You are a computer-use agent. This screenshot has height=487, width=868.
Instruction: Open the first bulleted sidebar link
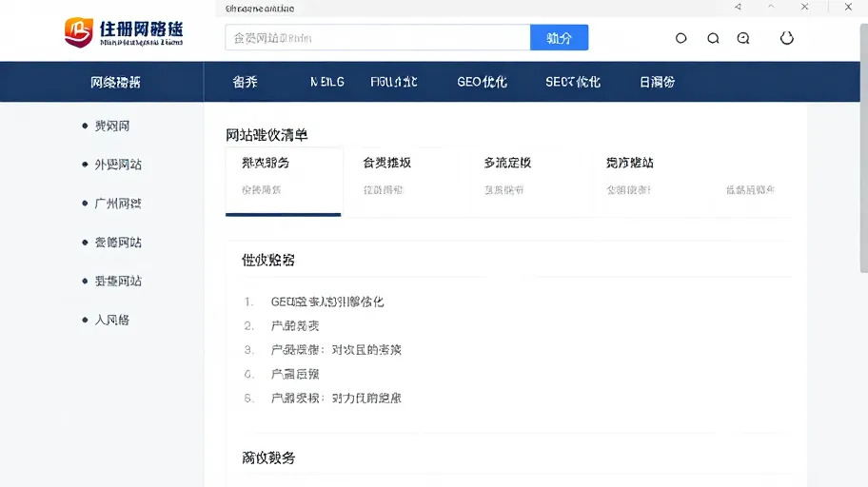(x=111, y=126)
